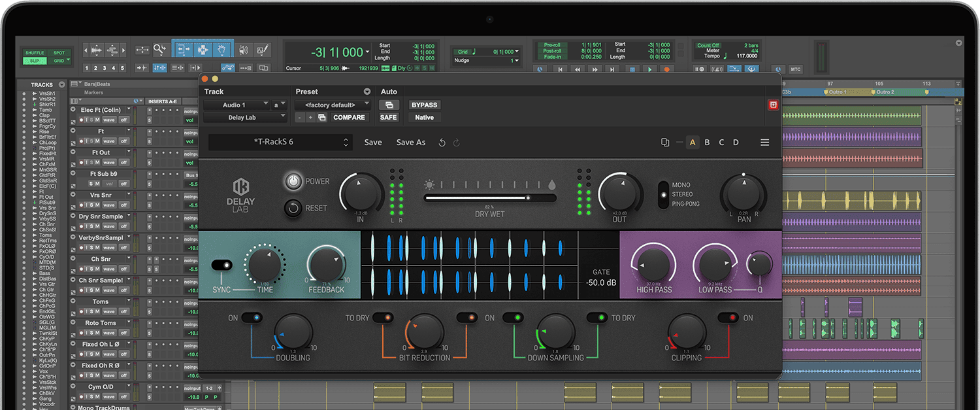980x410 pixels.
Task: Toggle the SYNC switch for delay time
Action: pos(221,265)
